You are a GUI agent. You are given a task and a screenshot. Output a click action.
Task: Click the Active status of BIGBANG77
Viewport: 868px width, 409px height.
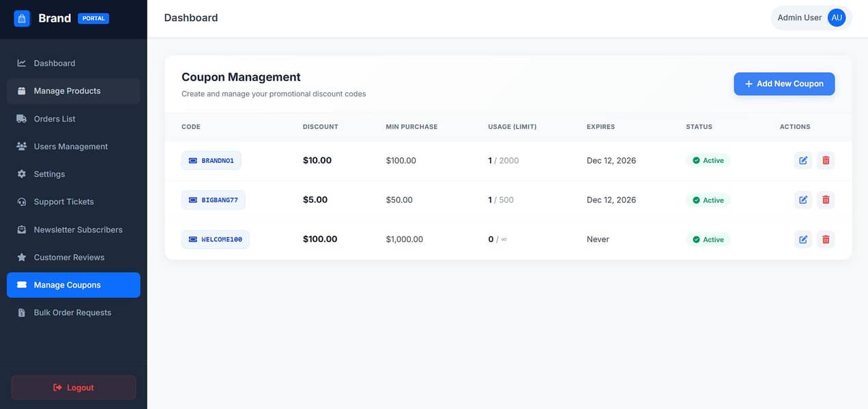708,200
